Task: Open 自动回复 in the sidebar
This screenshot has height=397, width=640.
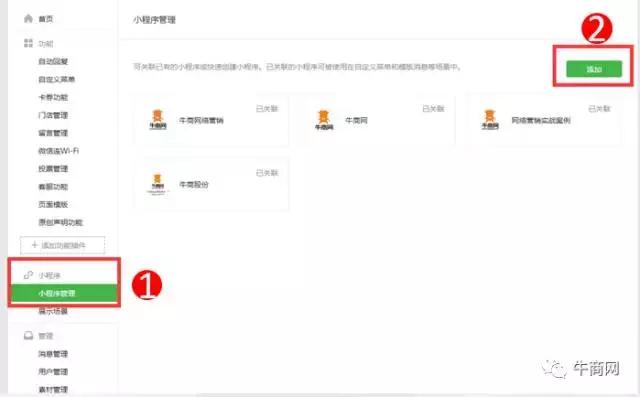Action: click(53, 61)
